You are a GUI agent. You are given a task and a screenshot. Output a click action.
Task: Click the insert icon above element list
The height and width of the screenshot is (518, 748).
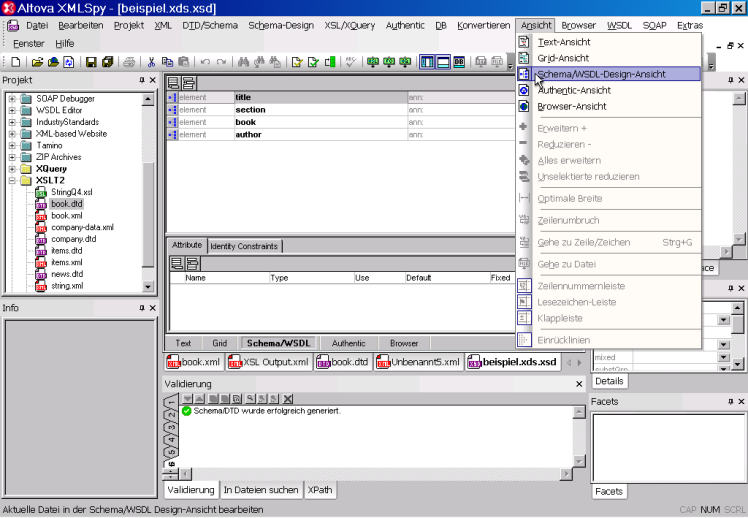tap(188, 83)
